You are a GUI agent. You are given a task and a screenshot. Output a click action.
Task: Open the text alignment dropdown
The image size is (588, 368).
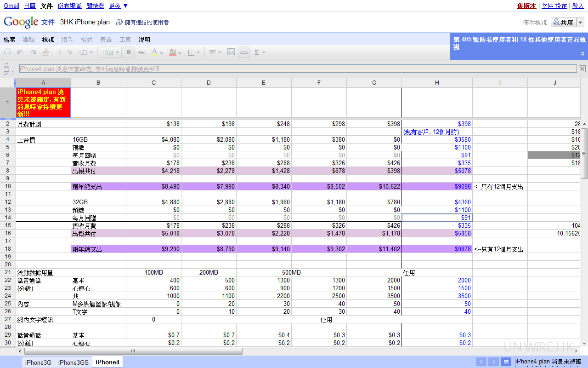click(x=215, y=52)
